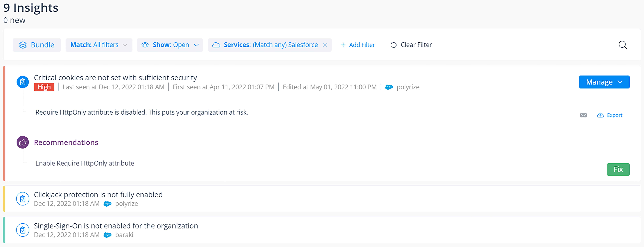Click the Bundle icon to group insights
This screenshot has width=644, height=247.
pyautogui.click(x=23, y=45)
